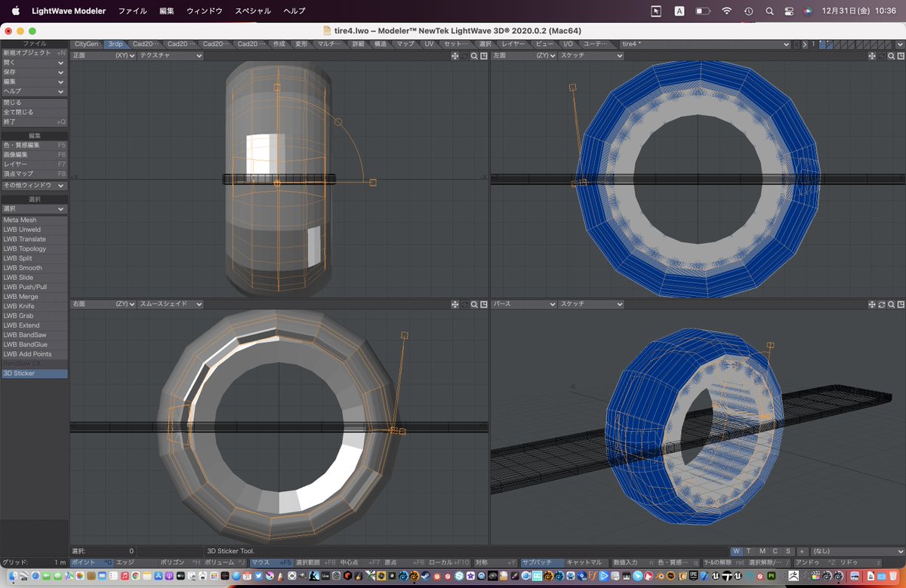Go to the previous layer bank arrow
Screen dimensions: 906x588
point(797,45)
